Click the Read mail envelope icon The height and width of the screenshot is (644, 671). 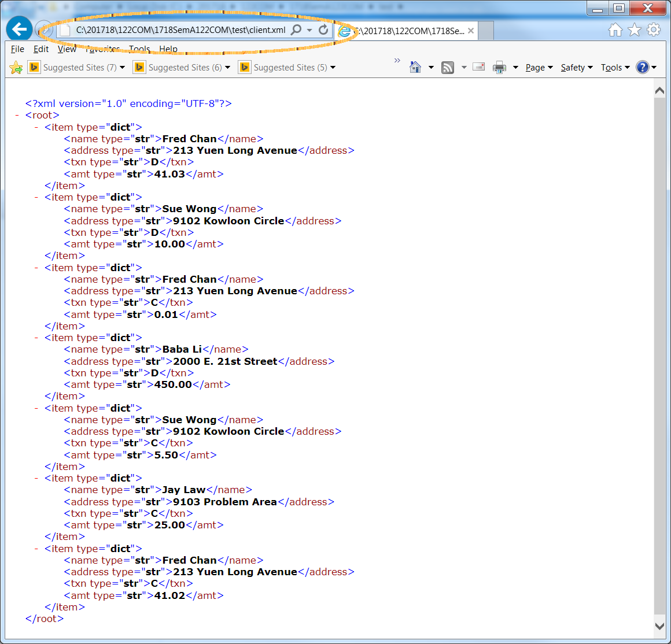(478, 67)
